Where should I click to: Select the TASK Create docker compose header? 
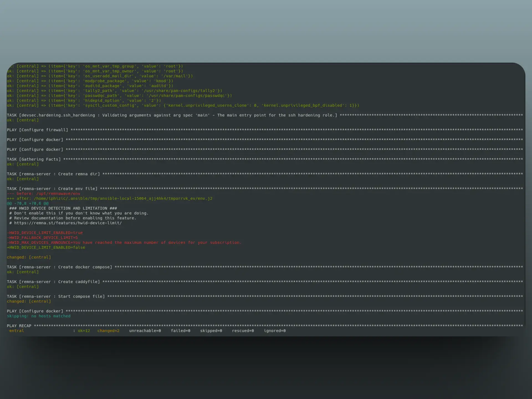coord(60,267)
